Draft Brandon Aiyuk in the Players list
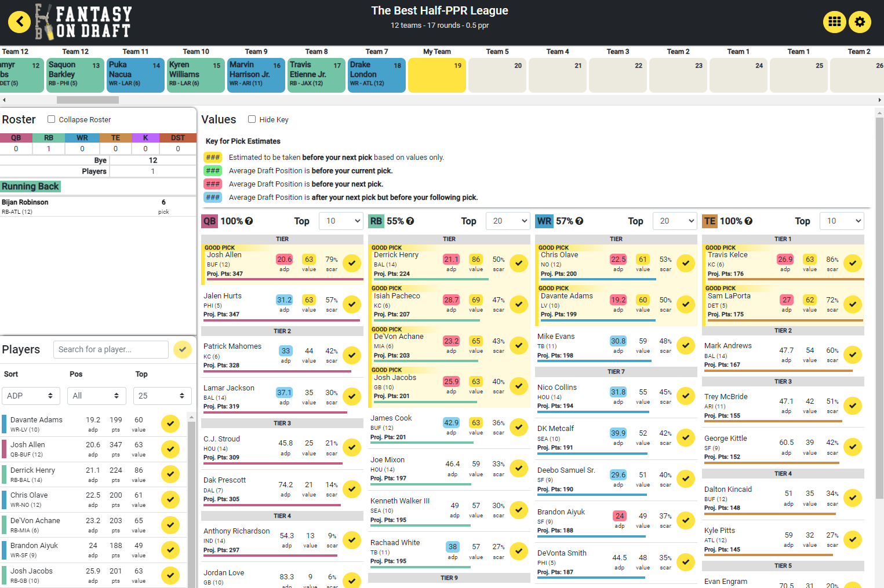 click(170, 550)
